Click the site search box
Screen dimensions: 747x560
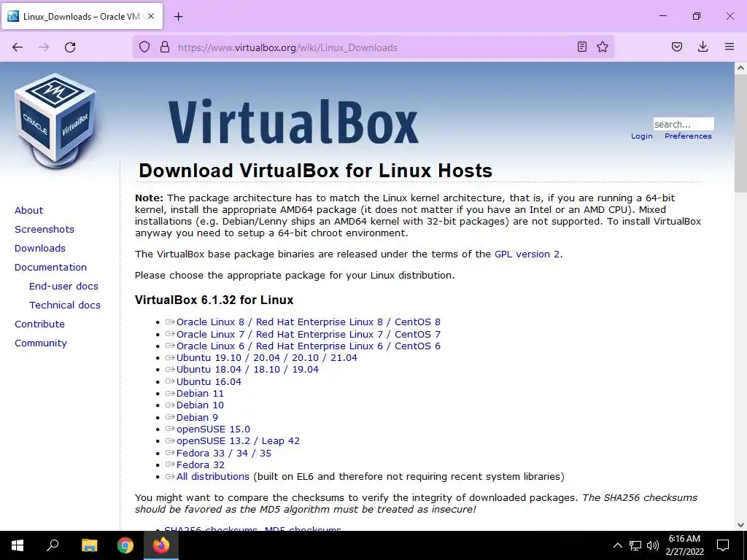pos(683,124)
